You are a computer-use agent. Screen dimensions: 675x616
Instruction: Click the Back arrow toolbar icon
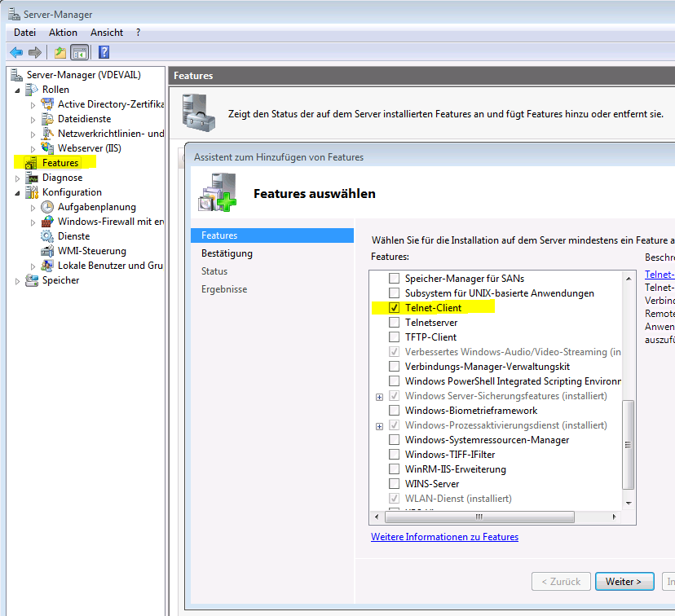coord(16,52)
